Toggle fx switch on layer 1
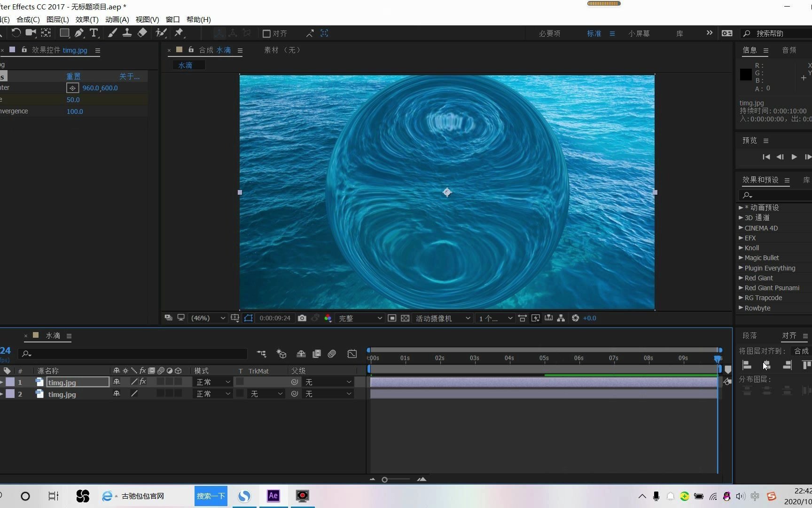 [143, 382]
